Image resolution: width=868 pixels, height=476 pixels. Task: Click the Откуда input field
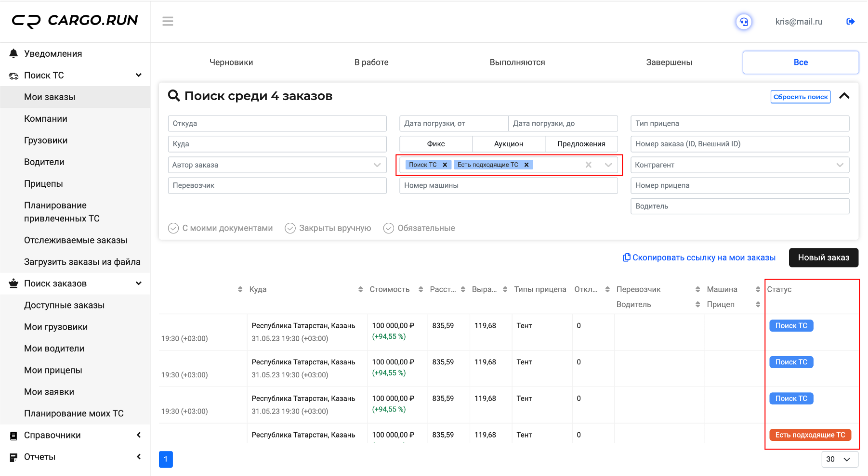pos(277,123)
